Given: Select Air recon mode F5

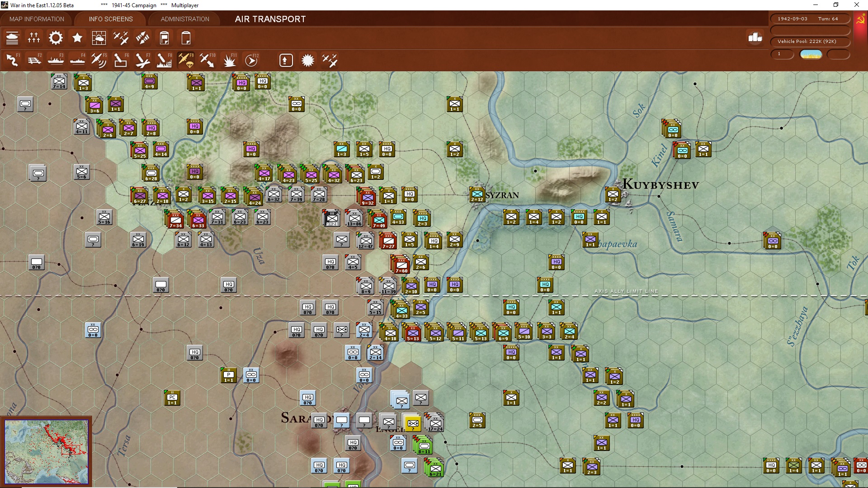Looking at the screenshot, I should coord(99,60).
